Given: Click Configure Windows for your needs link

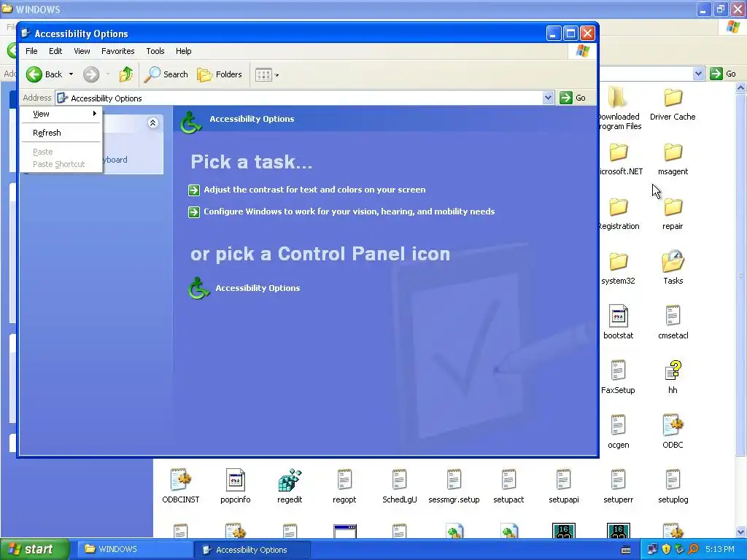Looking at the screenshot, I should pos(349,211).
